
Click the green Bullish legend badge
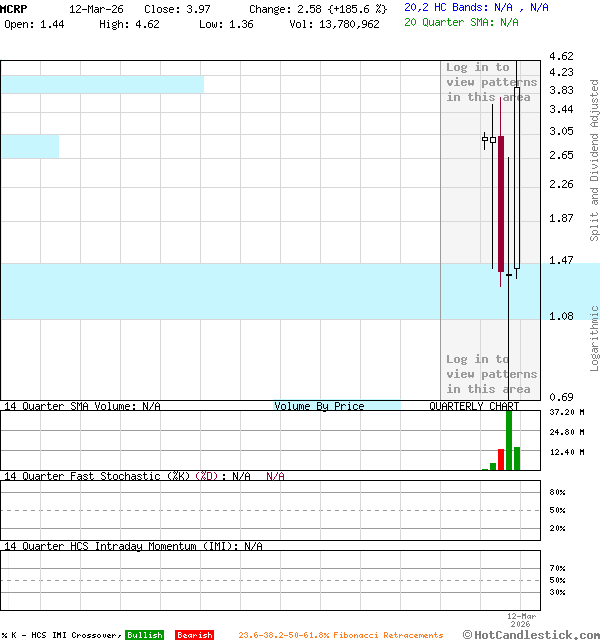pyautogui.click(x=144, y=635)
